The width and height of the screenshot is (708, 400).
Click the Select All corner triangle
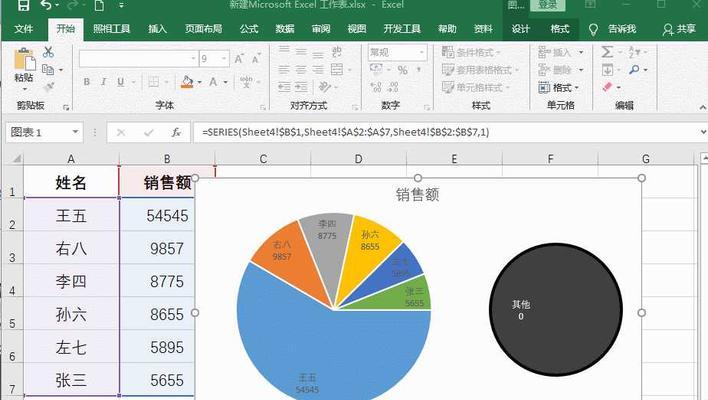click(x=17, y=159)
